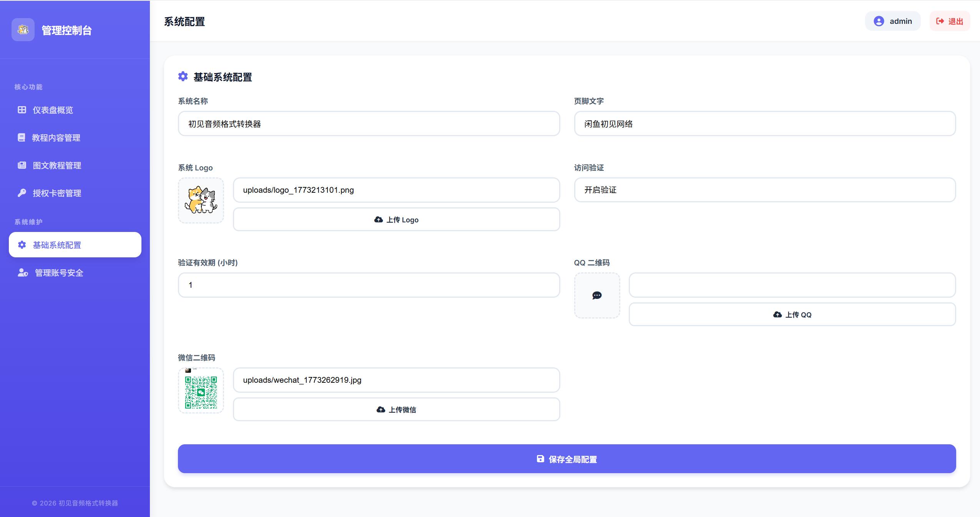Click the cloud upload icon on 上传 Logo

coord(379,220)
